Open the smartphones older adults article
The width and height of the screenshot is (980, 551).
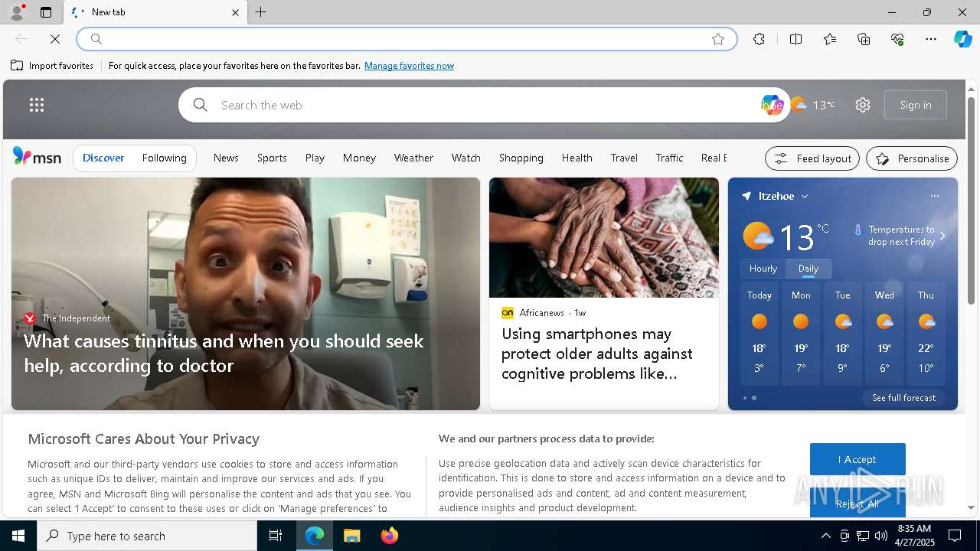point(597,354)
